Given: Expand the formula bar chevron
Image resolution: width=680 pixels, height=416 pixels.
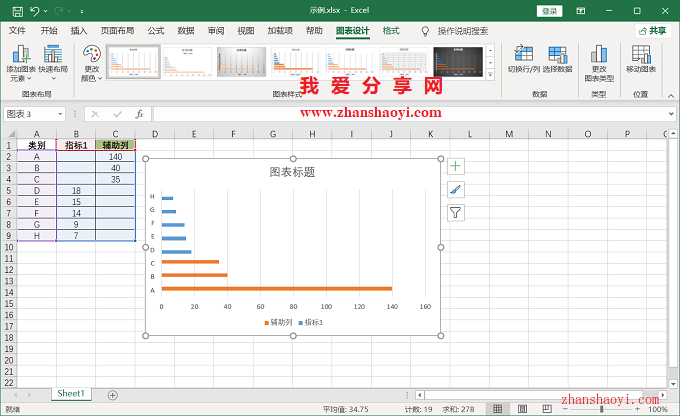Looking at the screenshot, I should click(671, 114).
